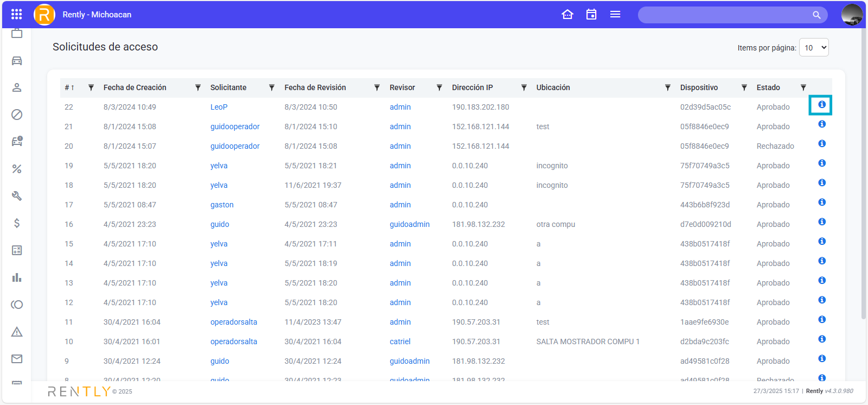Sort table by Ubicación column header
Screen dimensions: 868x405
click(553, 87)
